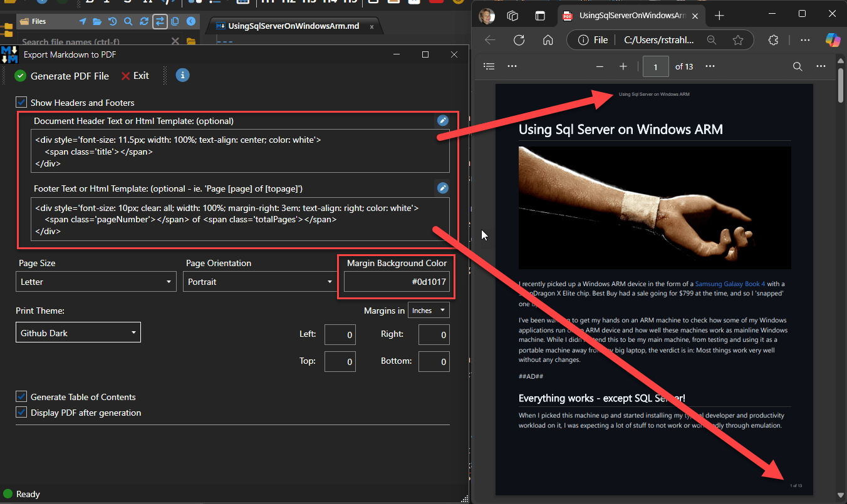Zoom out the PDF with the minus button

coord(600,66)
